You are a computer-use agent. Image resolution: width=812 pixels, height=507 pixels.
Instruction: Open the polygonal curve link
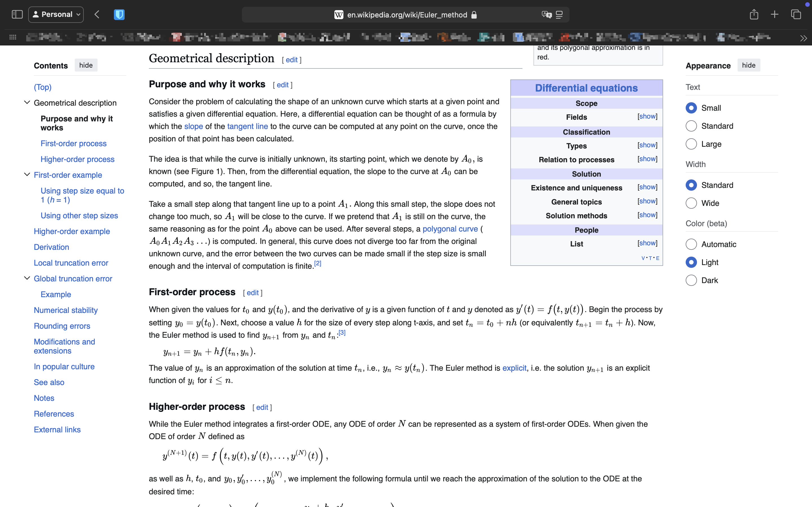[450, 229]
